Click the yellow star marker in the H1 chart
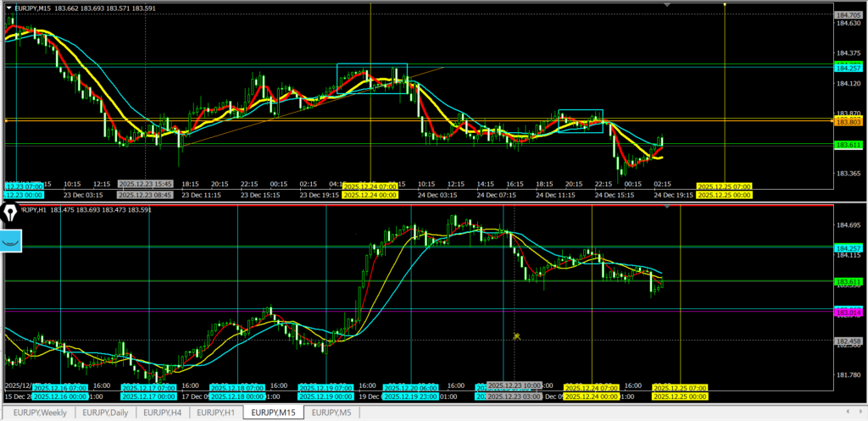 [515, 336]
